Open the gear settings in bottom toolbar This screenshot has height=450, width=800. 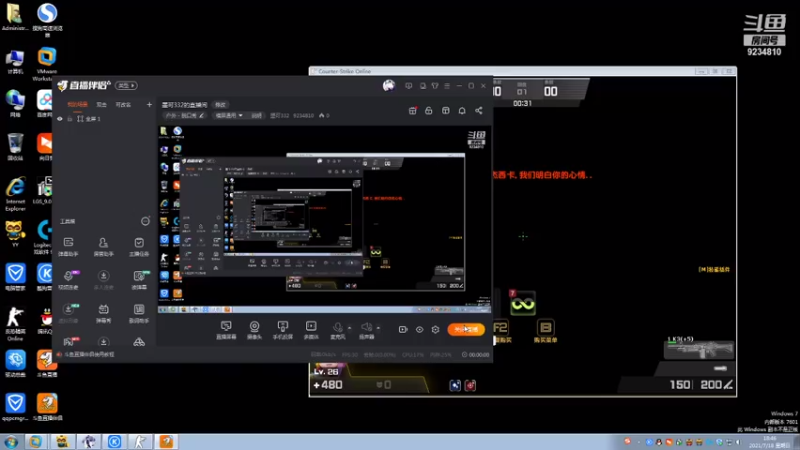coord(435,330)
